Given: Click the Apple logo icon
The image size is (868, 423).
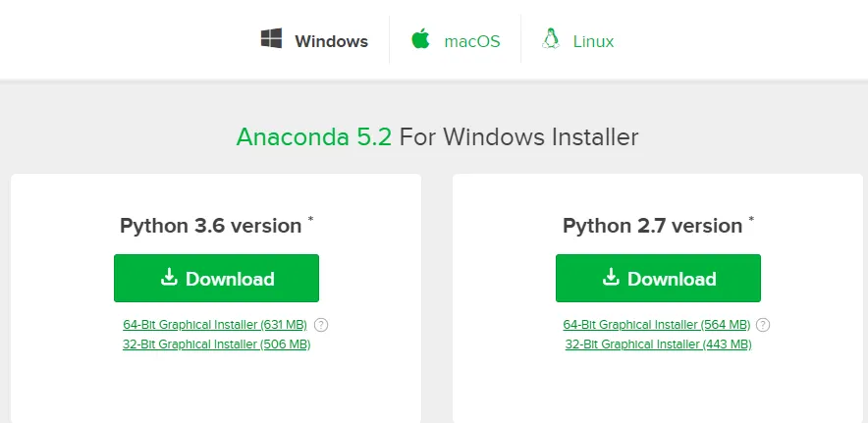Looking at the screenshot, I should tap(420, 38).
